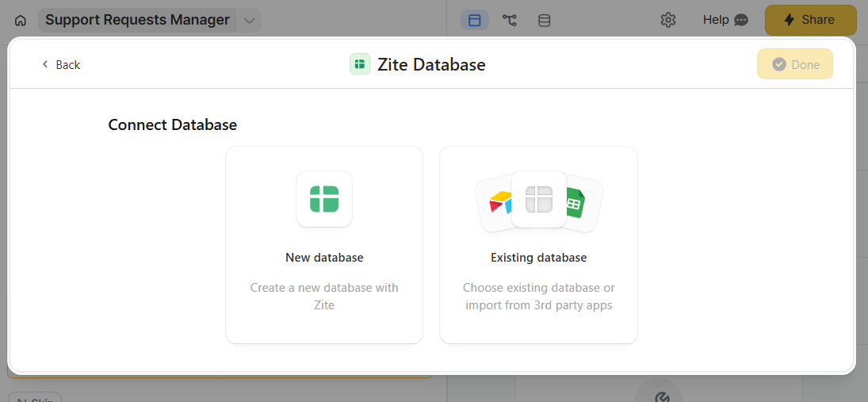
Task: Click the 'Create a new database with Zite' text
Action: 324,297
